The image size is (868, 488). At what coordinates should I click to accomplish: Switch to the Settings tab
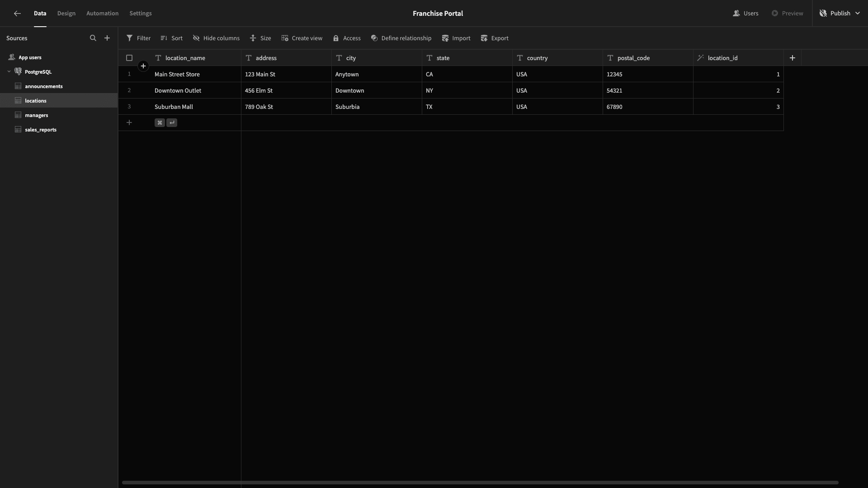141,14
